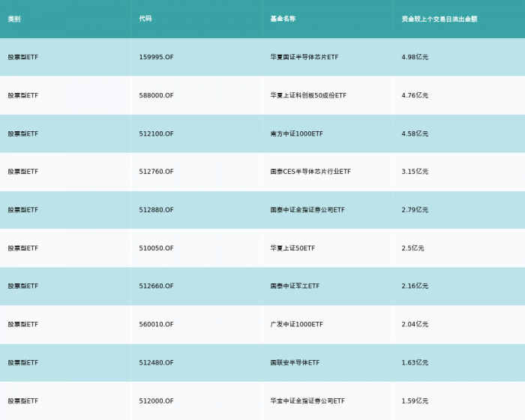
Task: Click 股票型ETF in the 512480.OF row
Action: tap(23, 363)
